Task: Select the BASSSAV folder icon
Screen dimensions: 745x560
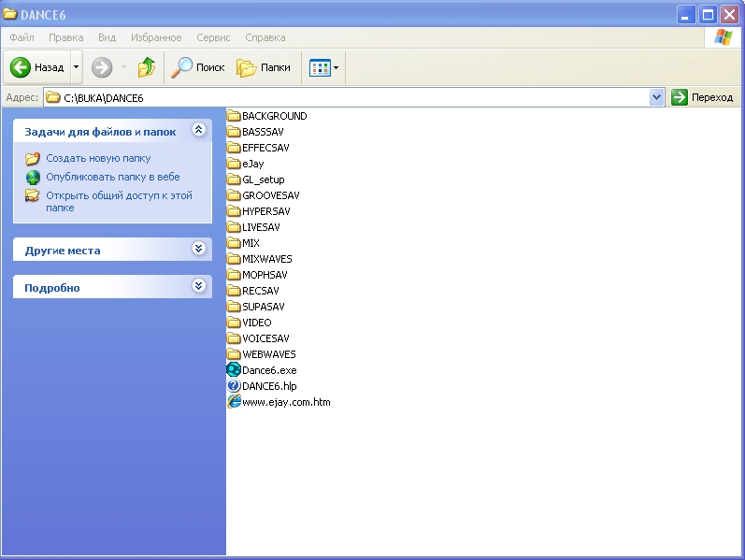Action: 234,132
